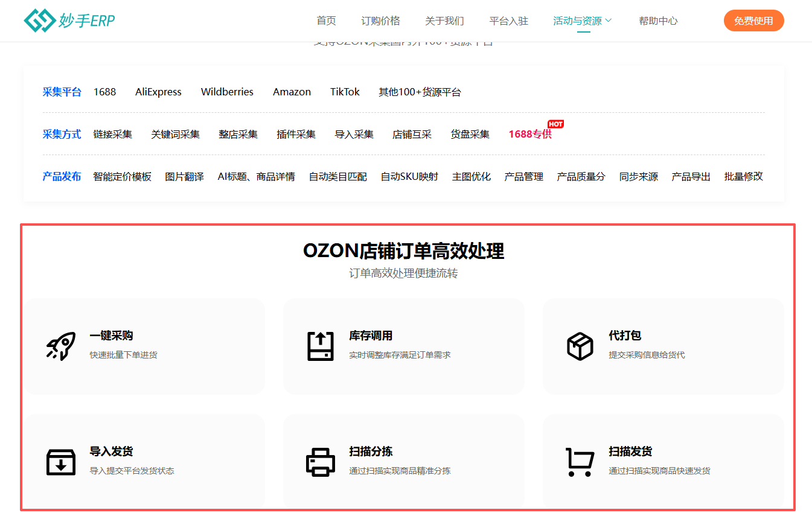The height and width of the screenshot is (513, 812).
Task: Open the 自动SKU映射 feature link
Action: [409, 176]
